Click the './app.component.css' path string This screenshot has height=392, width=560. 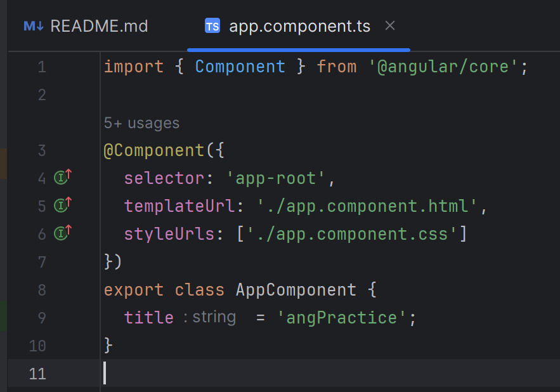pos(352,234)
